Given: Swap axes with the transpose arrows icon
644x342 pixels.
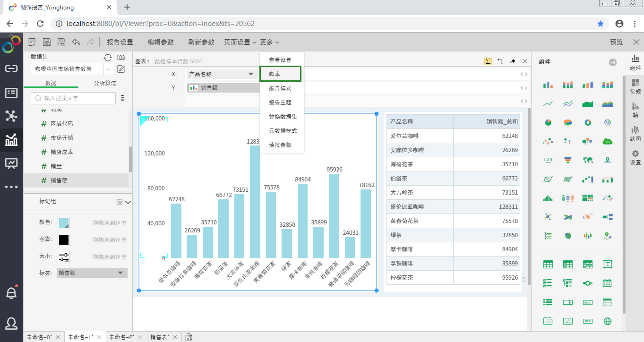Looking at the screenshot, I should coord(500,61).
